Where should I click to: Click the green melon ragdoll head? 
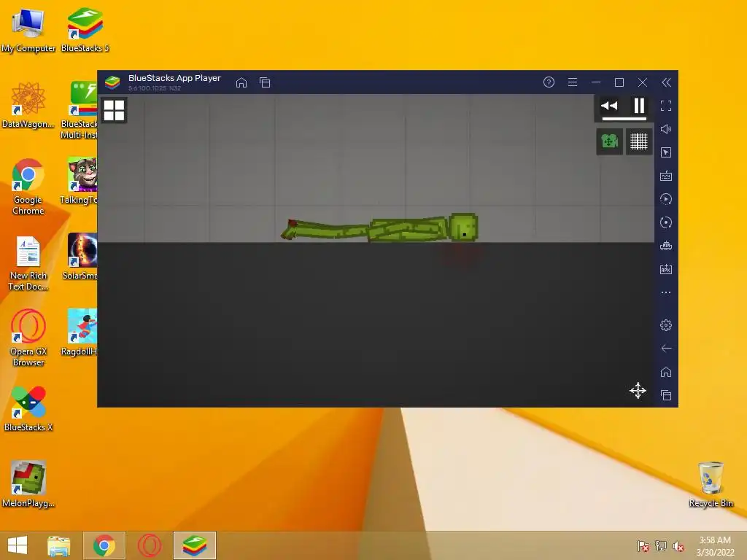pos(463,227)
